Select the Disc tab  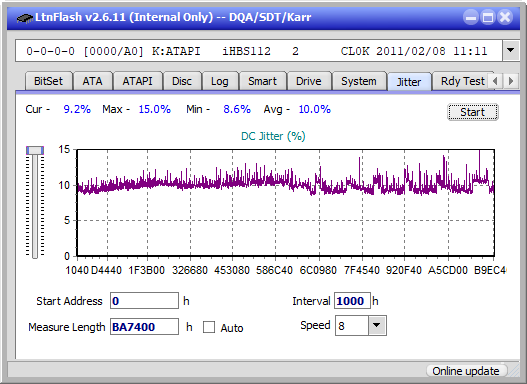tap(182, 81)
